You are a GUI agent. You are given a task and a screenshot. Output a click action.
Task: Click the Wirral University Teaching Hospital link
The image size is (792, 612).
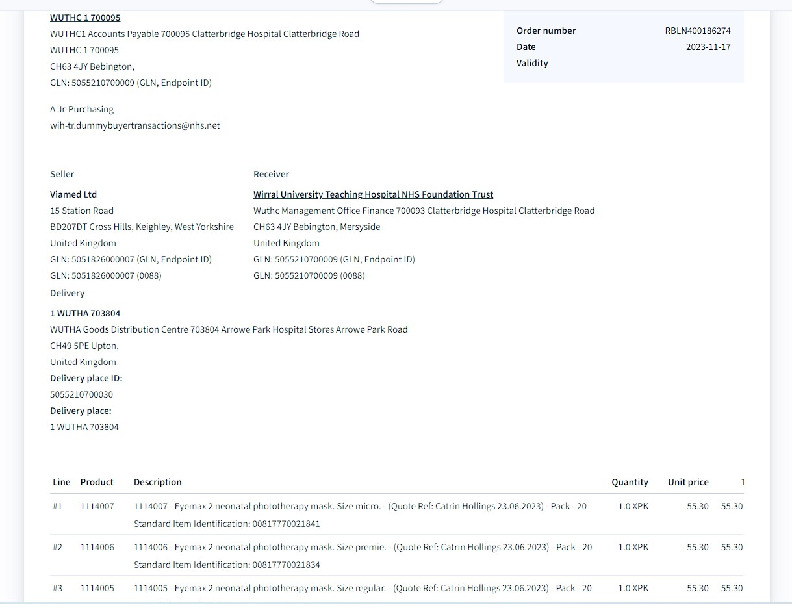click(x=373, y=194)
